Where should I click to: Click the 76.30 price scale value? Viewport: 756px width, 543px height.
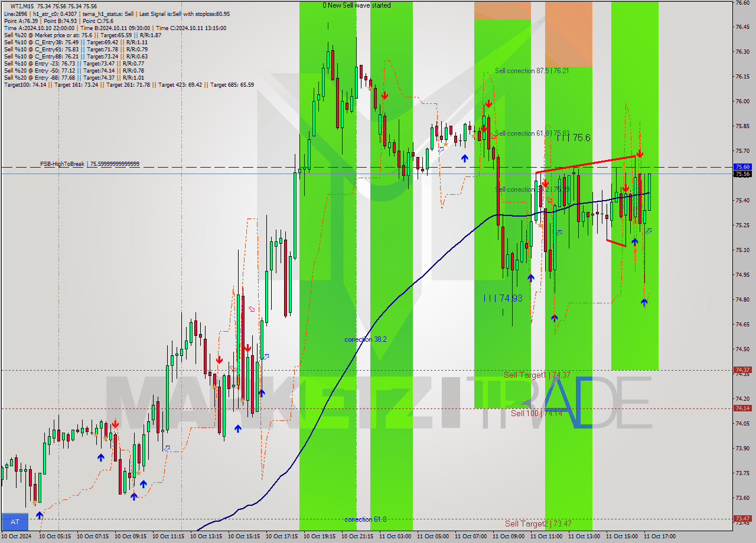tap(742, 52)
